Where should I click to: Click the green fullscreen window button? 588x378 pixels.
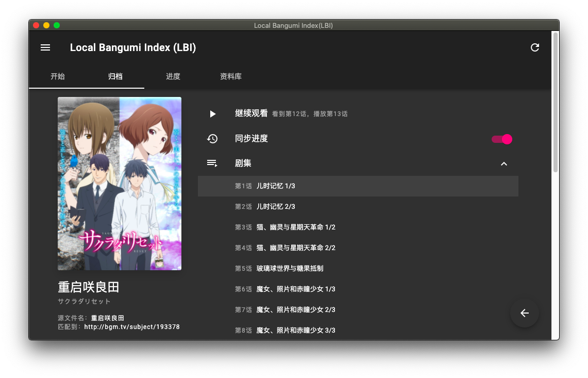(x=57, y=25)
